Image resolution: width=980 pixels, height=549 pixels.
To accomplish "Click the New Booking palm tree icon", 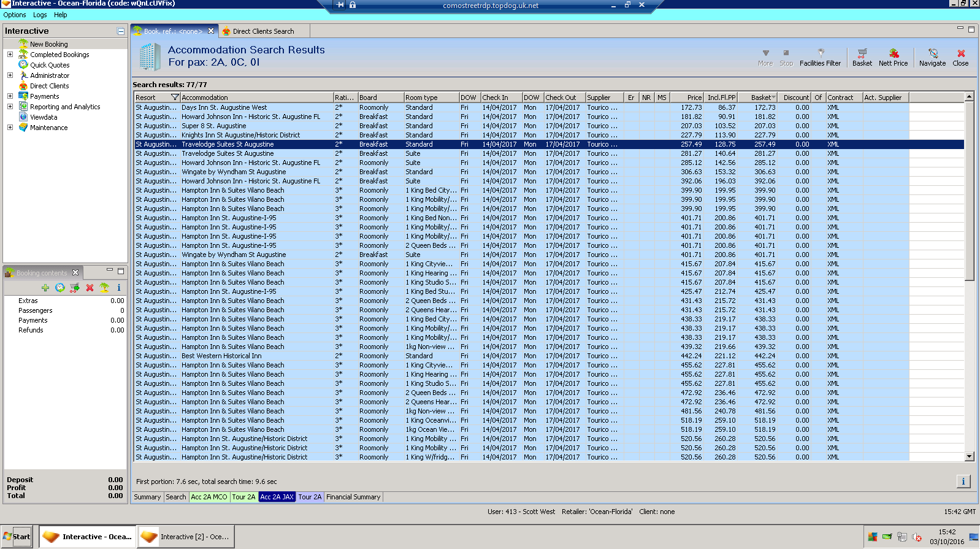I will coord(23,44).
